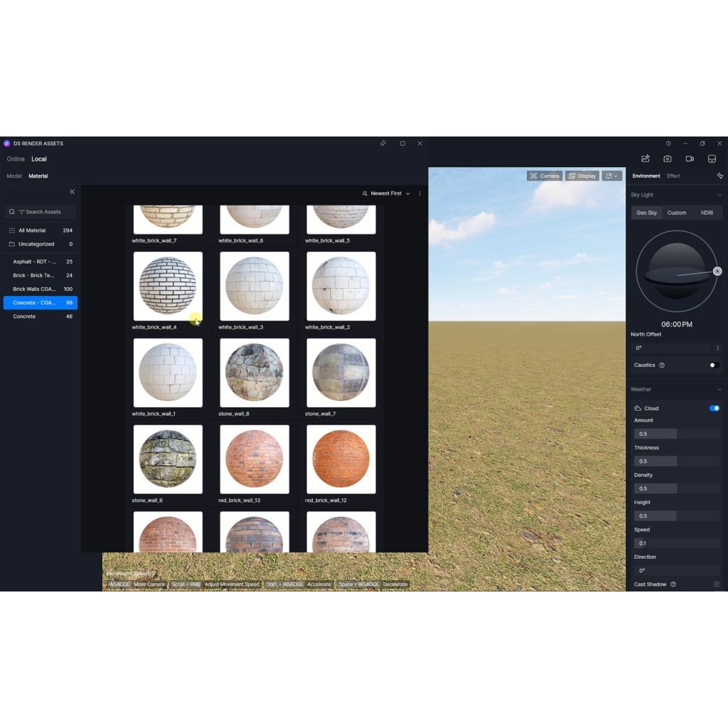Open the Newest First sort dropdown

[x=386, y=193]
